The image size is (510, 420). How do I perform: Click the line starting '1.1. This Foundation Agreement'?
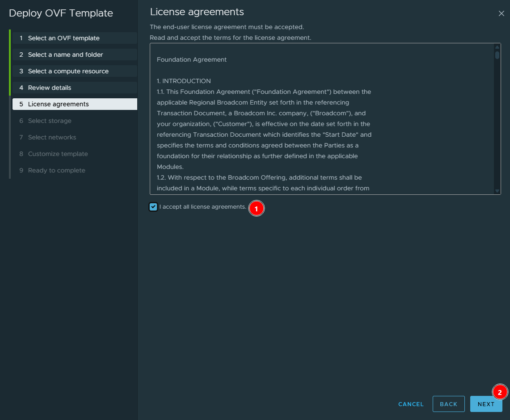(264, 92)
